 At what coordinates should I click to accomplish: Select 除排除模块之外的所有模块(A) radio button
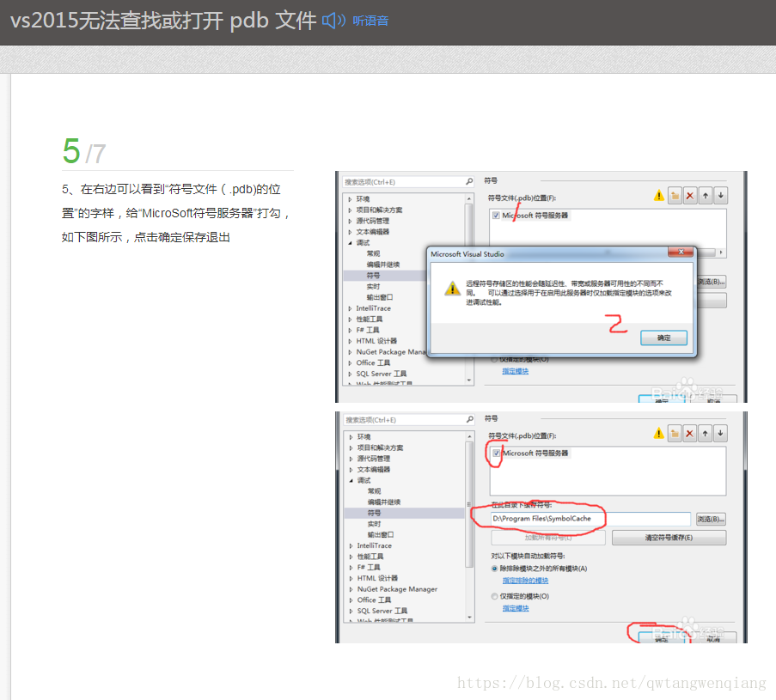pyautogui.click(x=494, y=569)
